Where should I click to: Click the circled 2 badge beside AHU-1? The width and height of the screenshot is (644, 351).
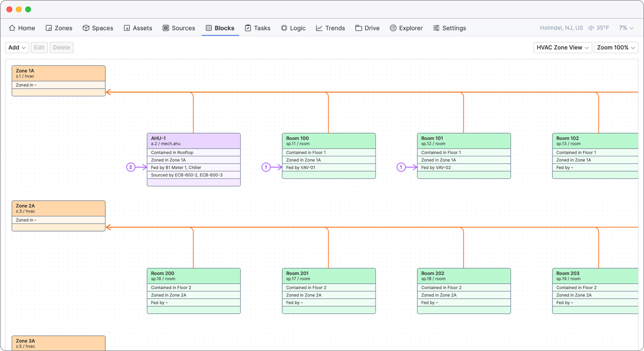(x=131, y=167)
